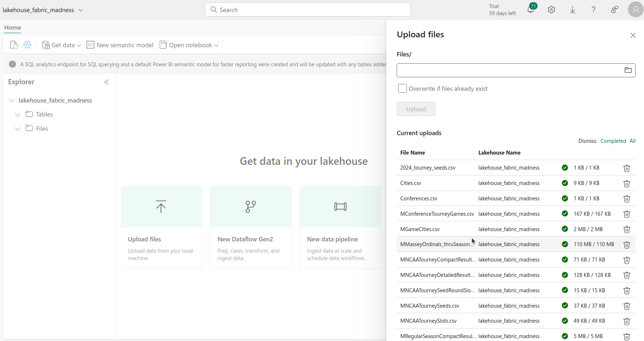The width and height of the screenshot is (644, 341).
Task: Remove MGameCities.csv with its trash icon
Action: pyautogui.click(x=626, y=229)
